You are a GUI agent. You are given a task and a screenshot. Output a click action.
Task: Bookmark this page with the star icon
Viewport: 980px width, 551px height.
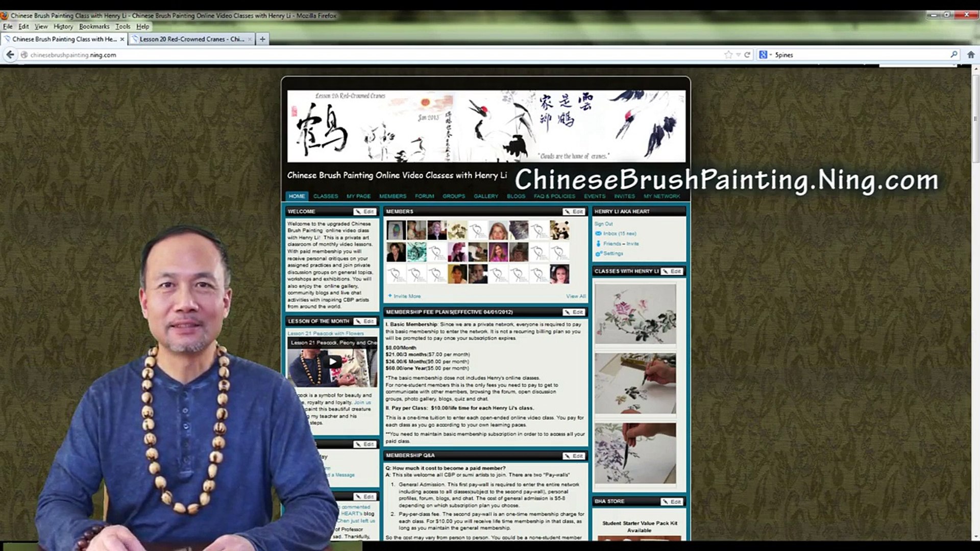coord(728,55)
